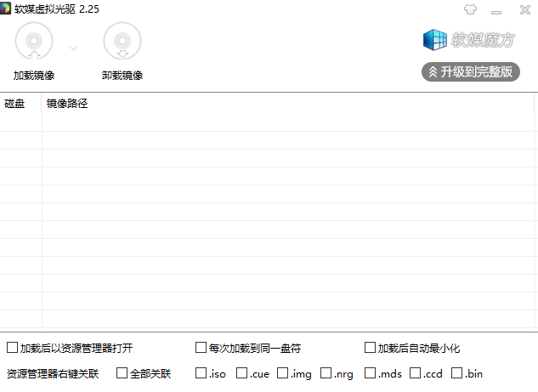Click the 镜像路径 column header
This screenshot has height=392, width=538.
[287, 104]
